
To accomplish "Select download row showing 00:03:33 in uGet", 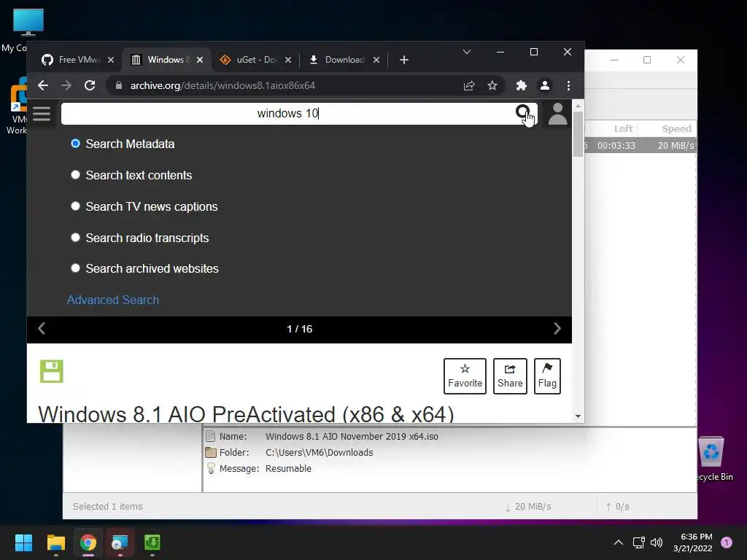I will pos(640,145).
